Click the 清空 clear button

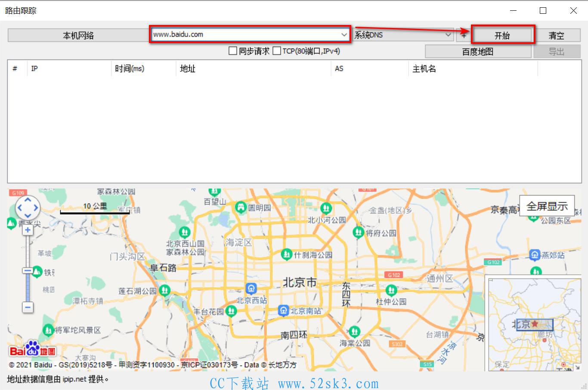pyautogui.click(x=556, y=35)
